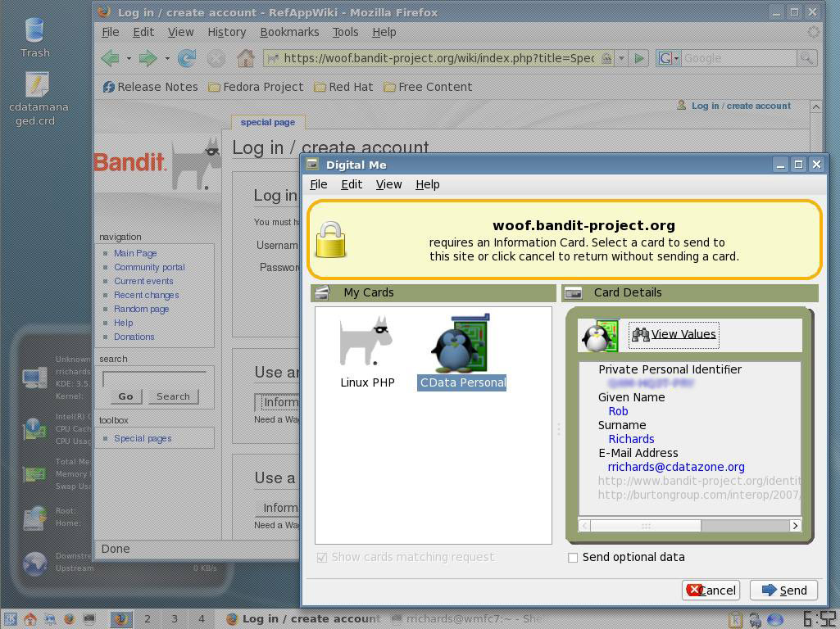Click the green Go arrow beside URL bar

point(639,58)
